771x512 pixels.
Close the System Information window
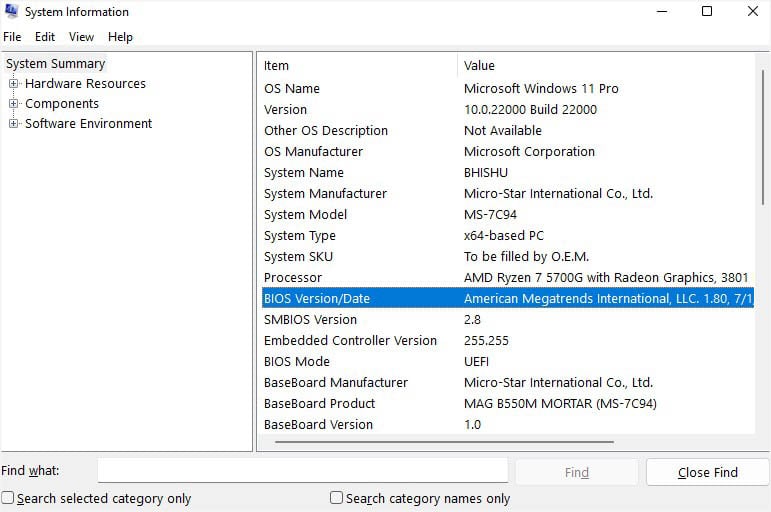click(753, 11)
